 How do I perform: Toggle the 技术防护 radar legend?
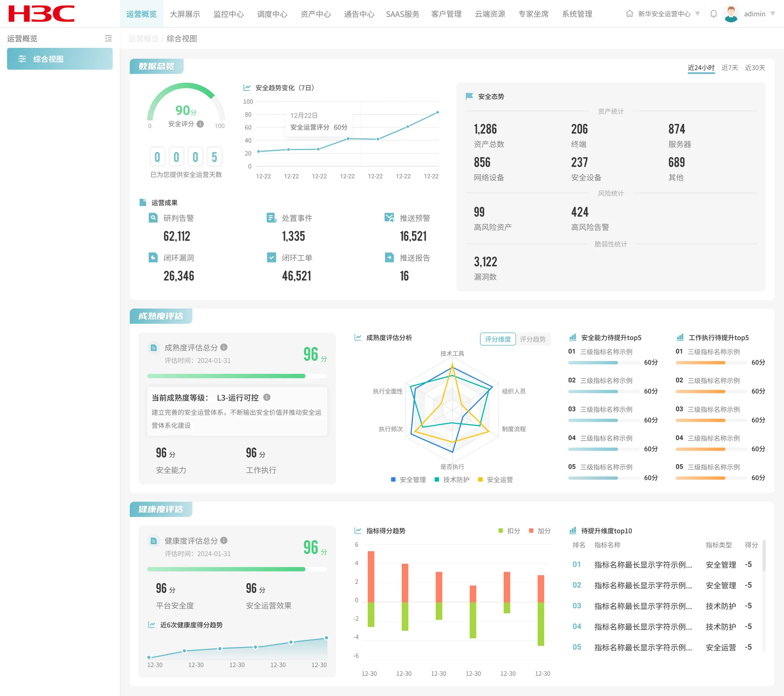coord(452,480)
